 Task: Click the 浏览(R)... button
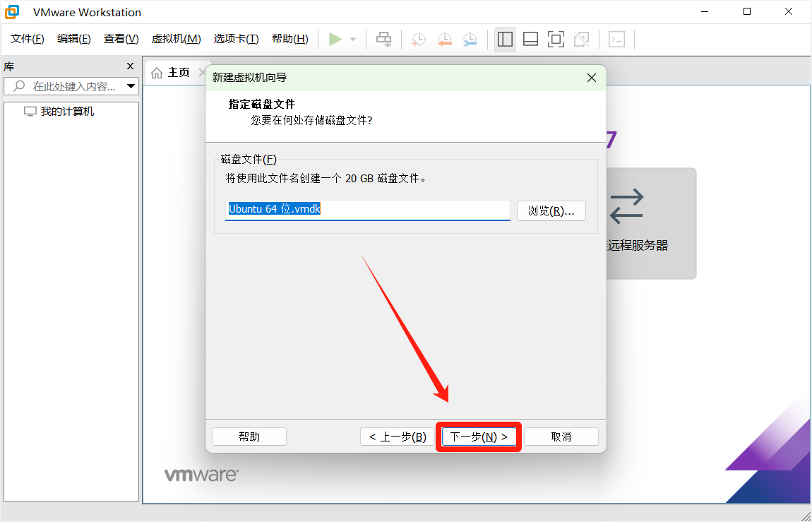pos(551,210)
